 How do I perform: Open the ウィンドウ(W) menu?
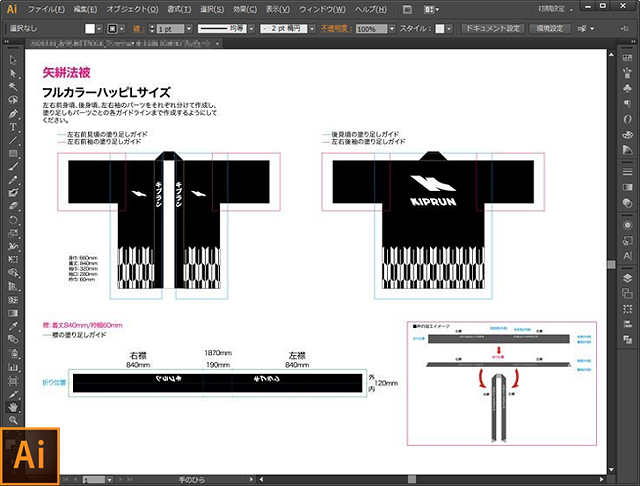click(x=322, y=9)
